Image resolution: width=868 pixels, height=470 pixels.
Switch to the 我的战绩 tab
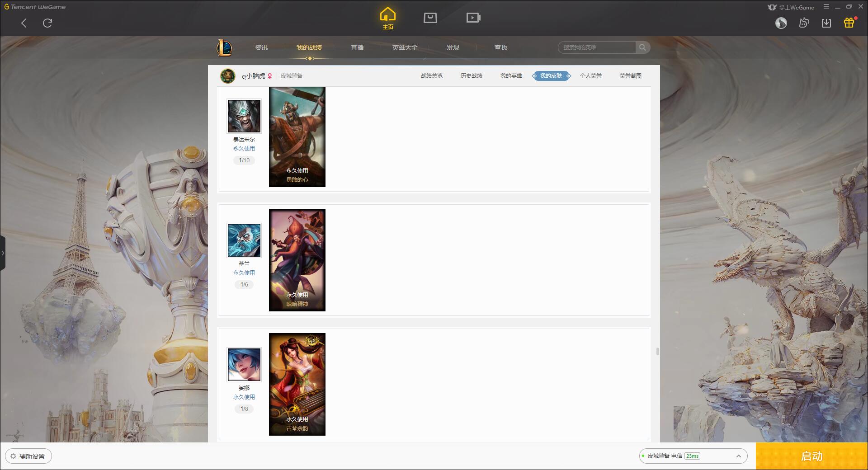309,47
